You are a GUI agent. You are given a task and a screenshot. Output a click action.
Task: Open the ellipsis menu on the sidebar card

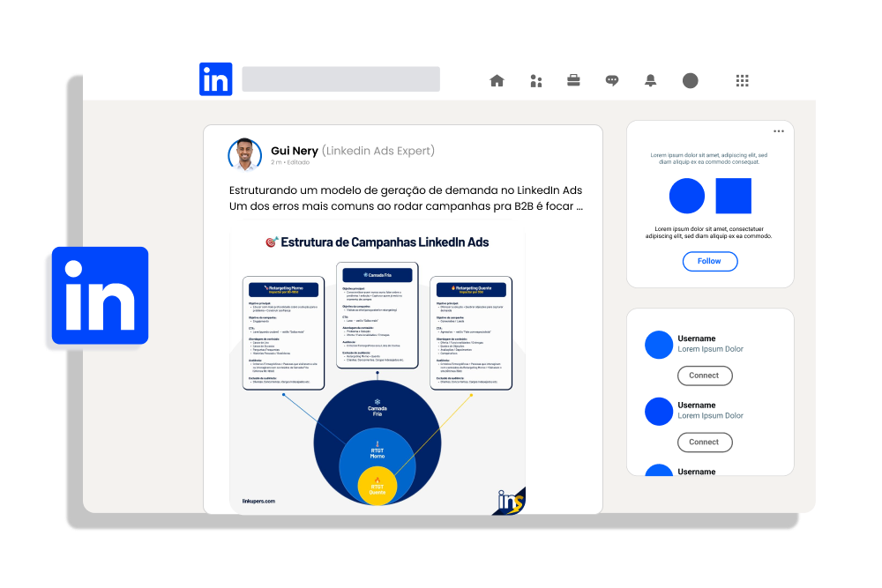(x=779, y=130)
